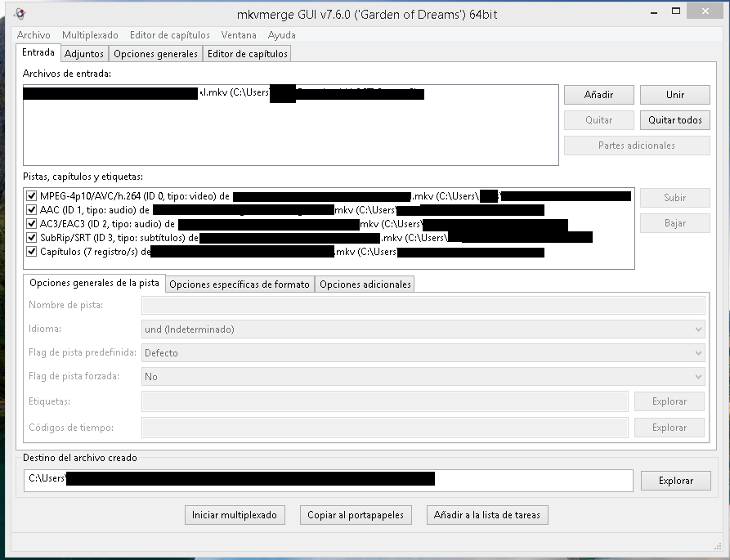Screen dimensions: 730x560
Task: Switch to the Opciones adicionales tab
Action: [x=365, y=284]
